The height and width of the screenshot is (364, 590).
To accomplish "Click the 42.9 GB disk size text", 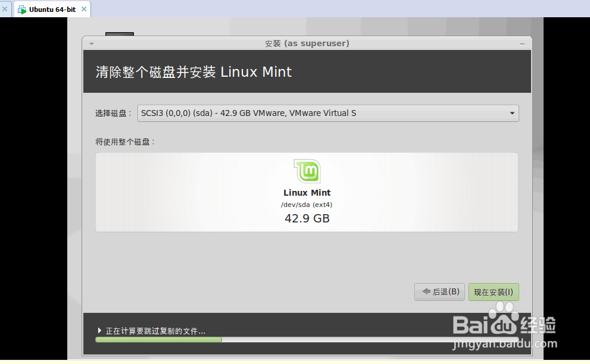I will coord(307,218).
